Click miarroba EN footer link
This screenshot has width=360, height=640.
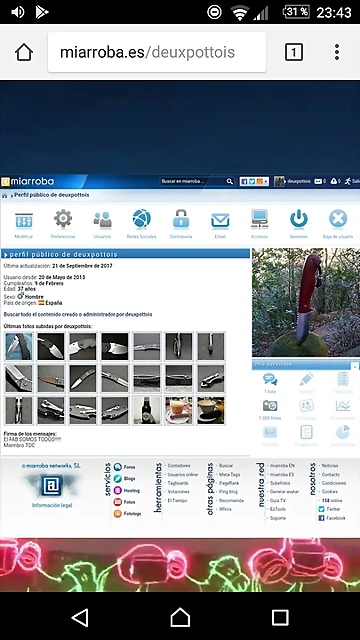(282, 466)
